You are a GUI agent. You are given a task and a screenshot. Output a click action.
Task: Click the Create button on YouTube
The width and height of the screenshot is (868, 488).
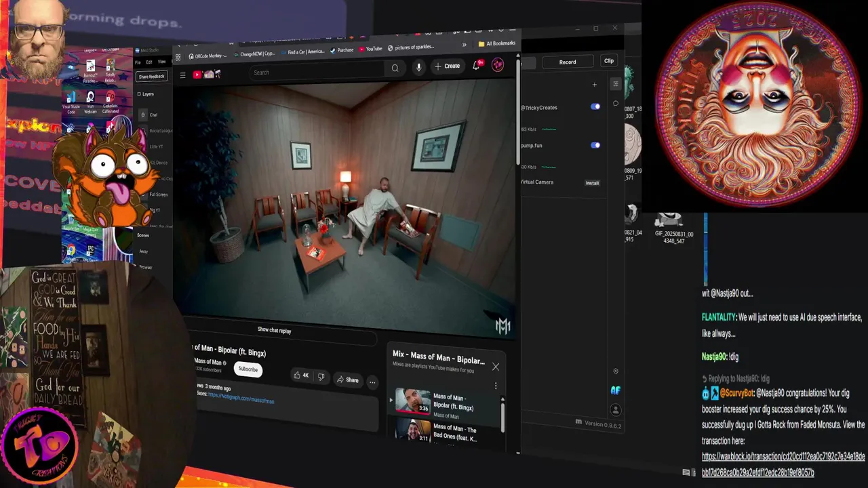coord(448,66)
